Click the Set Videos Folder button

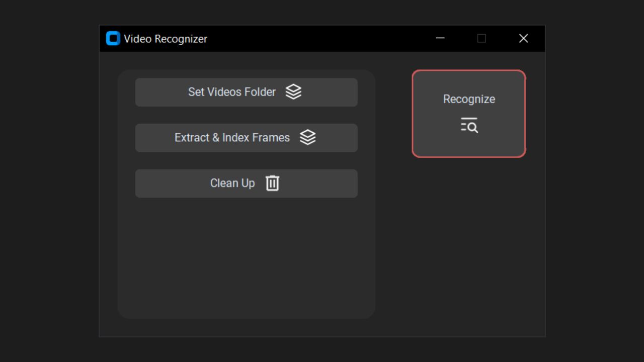point(246,92)
